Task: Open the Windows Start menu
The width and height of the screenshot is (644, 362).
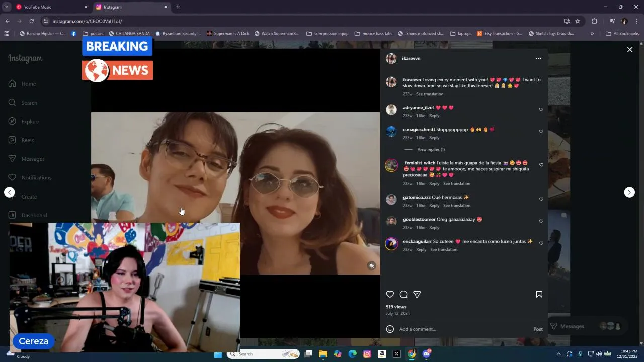Action: [218, 354]
